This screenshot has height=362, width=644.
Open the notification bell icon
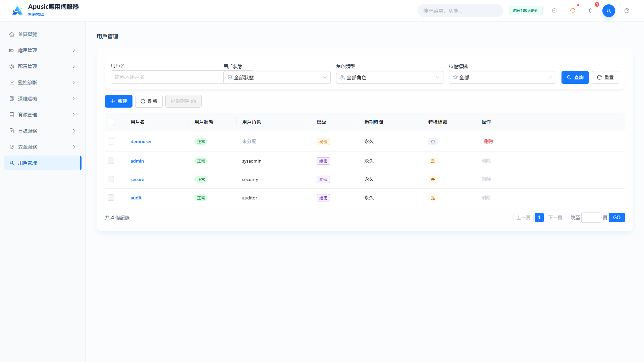[591, 11]
